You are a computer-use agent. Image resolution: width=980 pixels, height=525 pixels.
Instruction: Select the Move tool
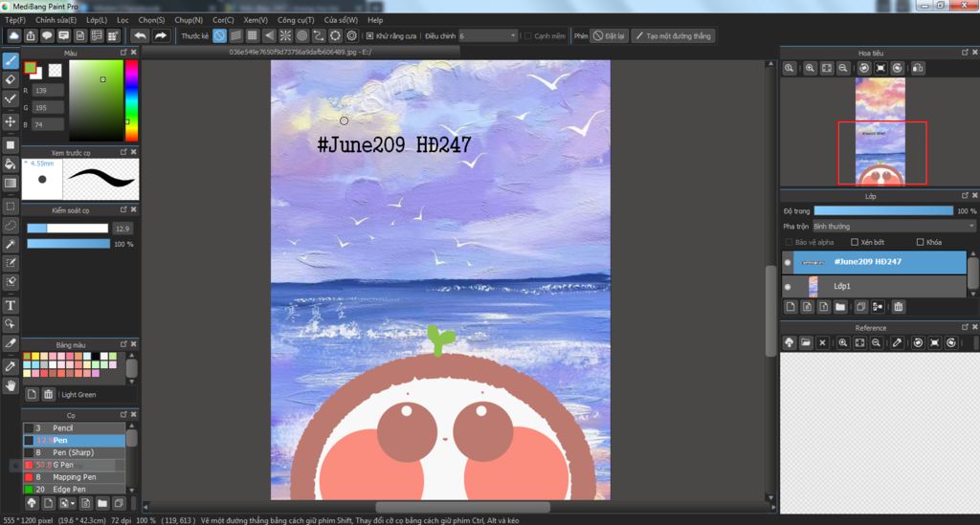click(x=10, y=121)
